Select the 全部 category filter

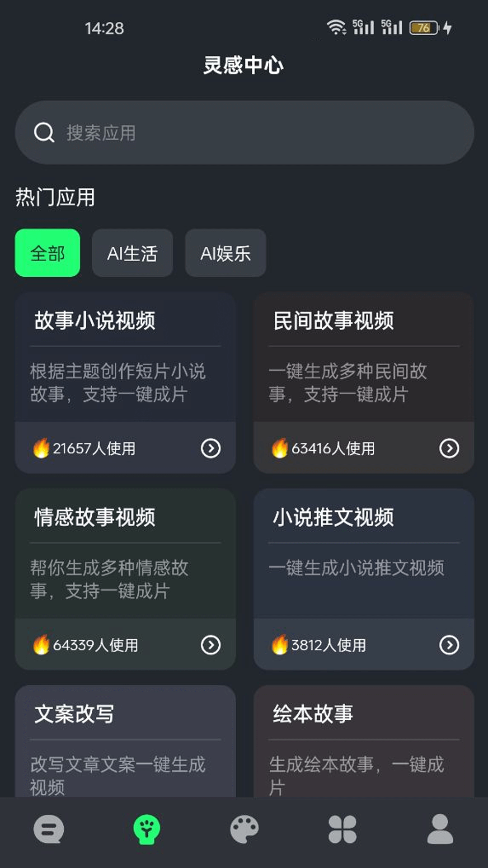pyautogui.click(x=47, y=253)
